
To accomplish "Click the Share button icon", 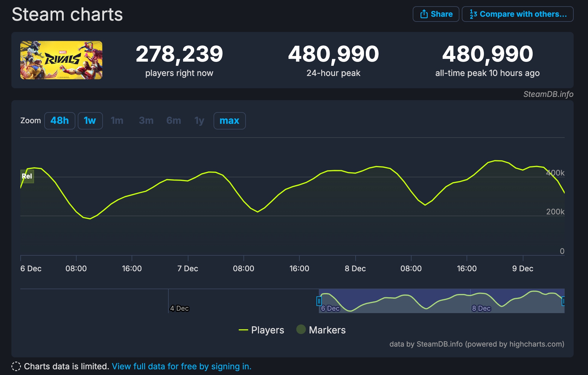I will pos(424,14).
